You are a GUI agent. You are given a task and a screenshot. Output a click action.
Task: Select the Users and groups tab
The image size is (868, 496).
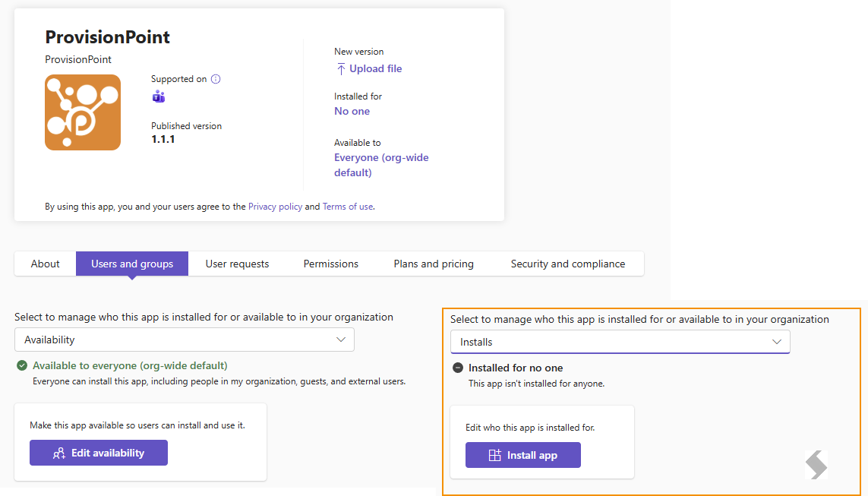tap(131, 264)
